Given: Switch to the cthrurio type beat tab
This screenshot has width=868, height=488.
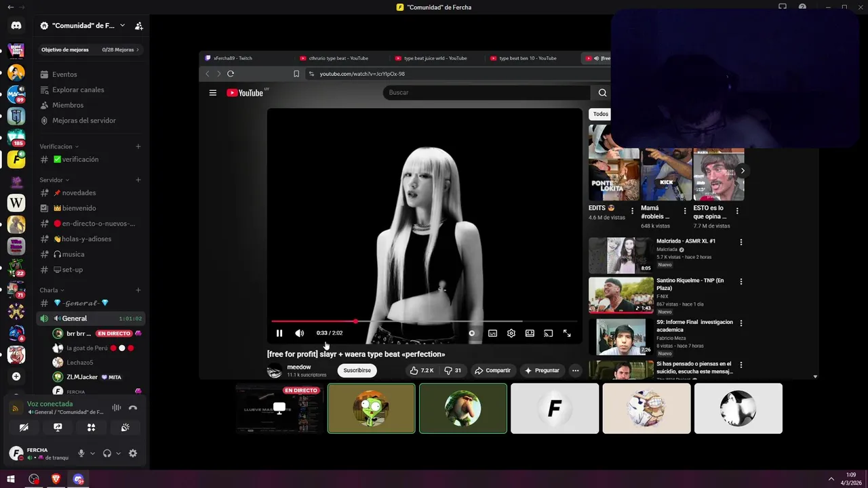Looking at the screenshot, I should point(339,58).
